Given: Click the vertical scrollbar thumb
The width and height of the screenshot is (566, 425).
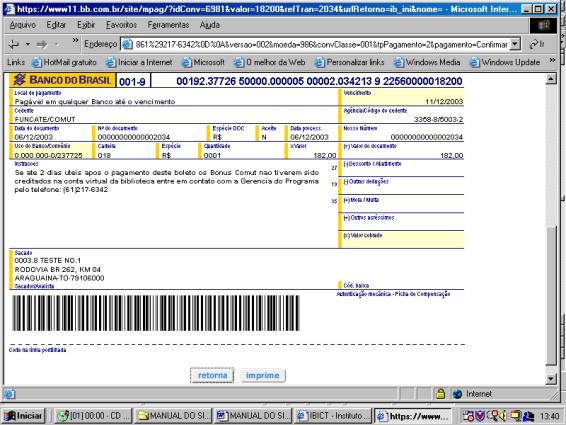Looking at the screenshot, I should (551, 296).
